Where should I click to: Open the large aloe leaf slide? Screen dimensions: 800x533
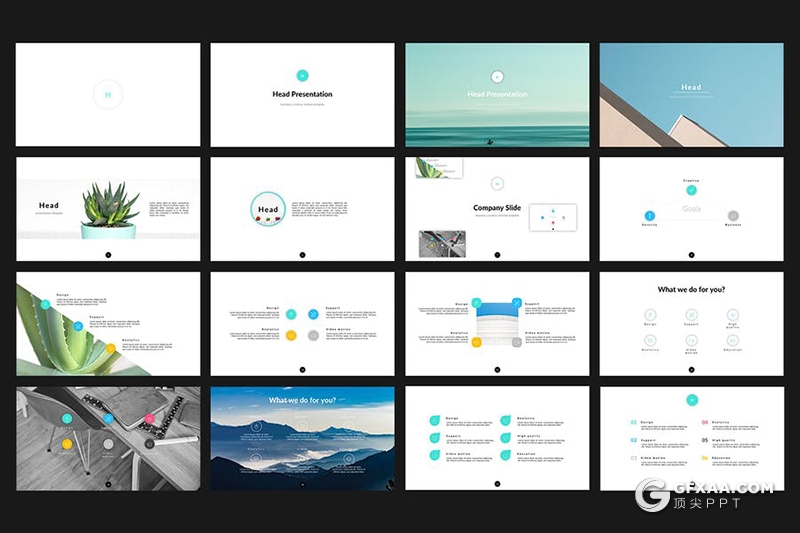(107, 325)
